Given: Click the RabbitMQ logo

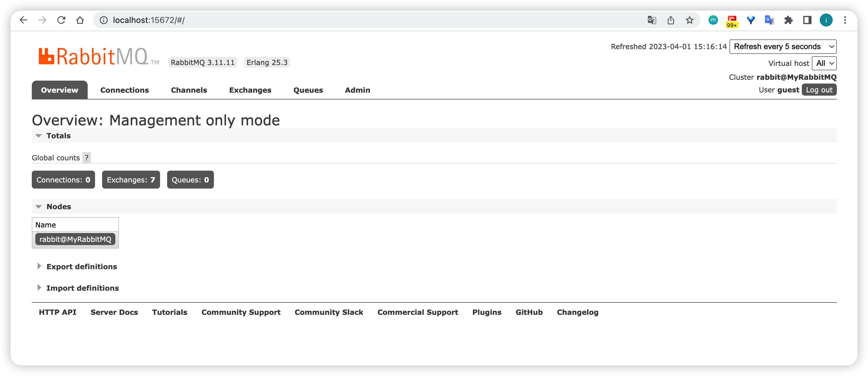Looking at the screenshot, I should (98, 56).
